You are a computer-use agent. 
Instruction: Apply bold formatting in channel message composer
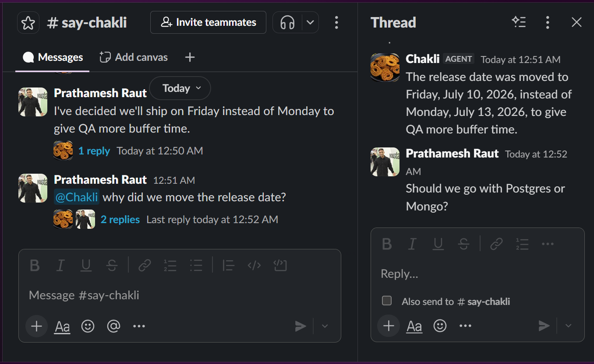coord(35,265)
